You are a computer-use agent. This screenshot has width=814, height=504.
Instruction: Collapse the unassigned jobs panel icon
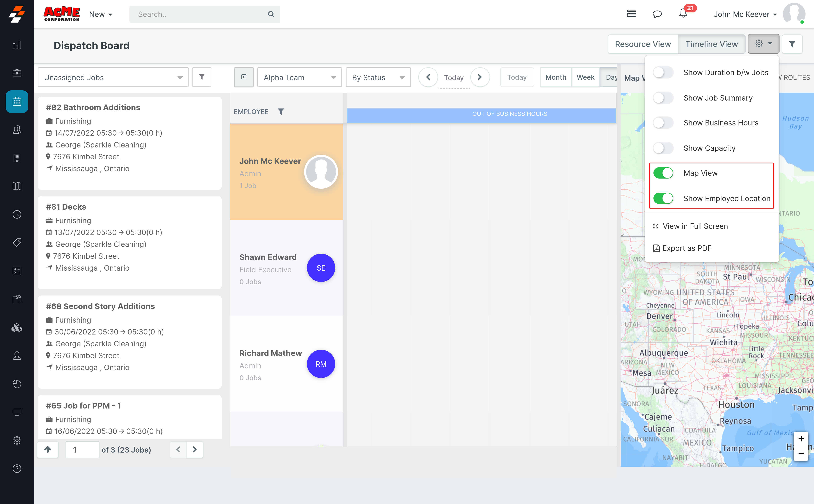(x=244, y=77)
